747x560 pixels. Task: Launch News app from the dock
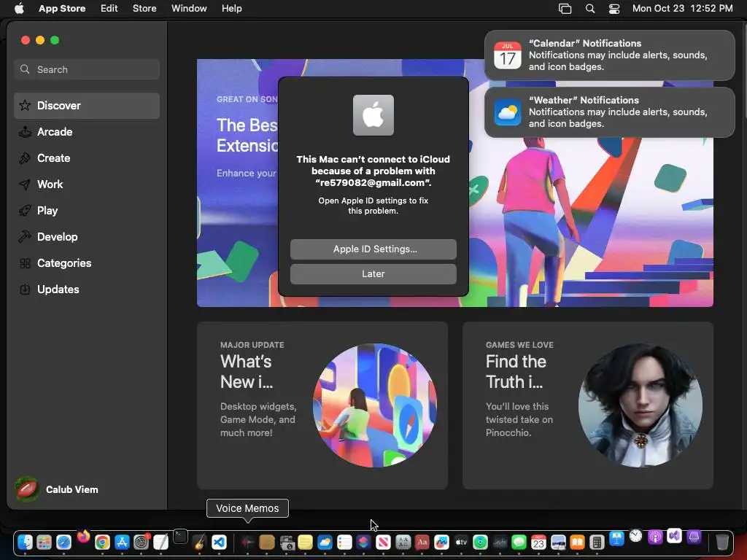point(383,542)
